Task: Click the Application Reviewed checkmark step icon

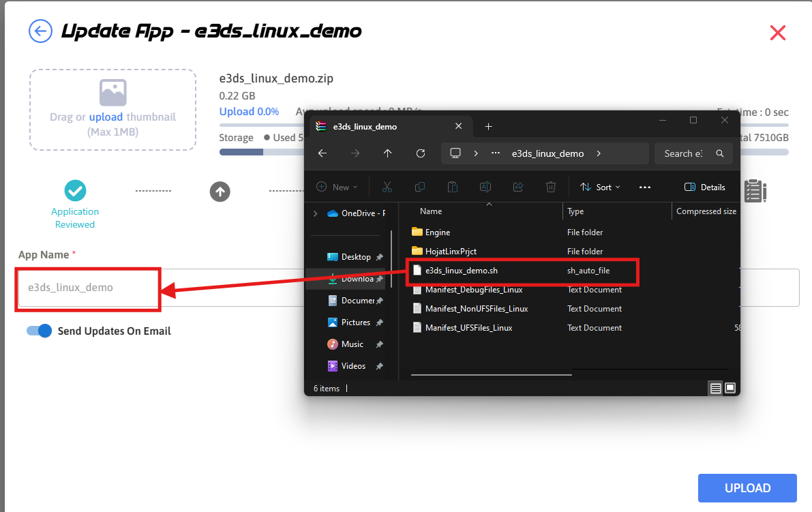Action: pos(75,192)
